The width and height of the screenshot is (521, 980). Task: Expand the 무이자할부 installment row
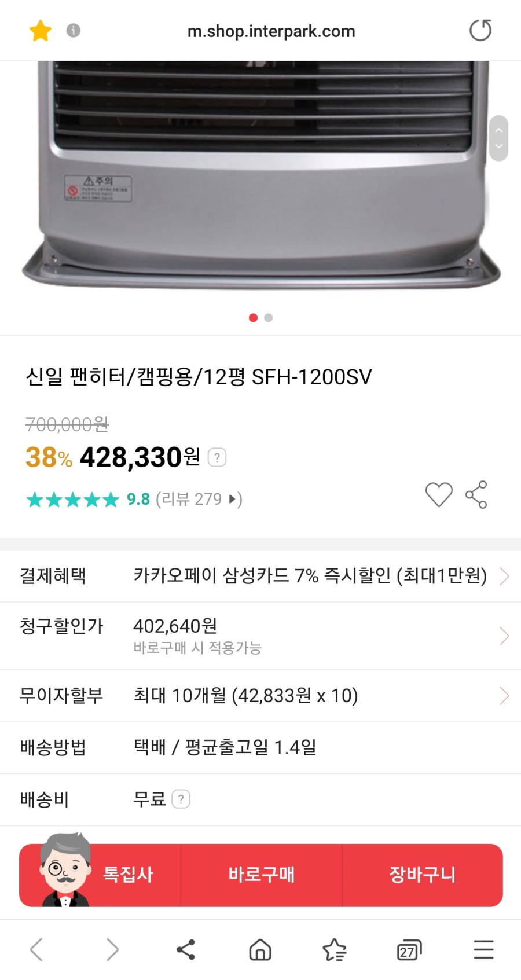(x=260, y=696)
